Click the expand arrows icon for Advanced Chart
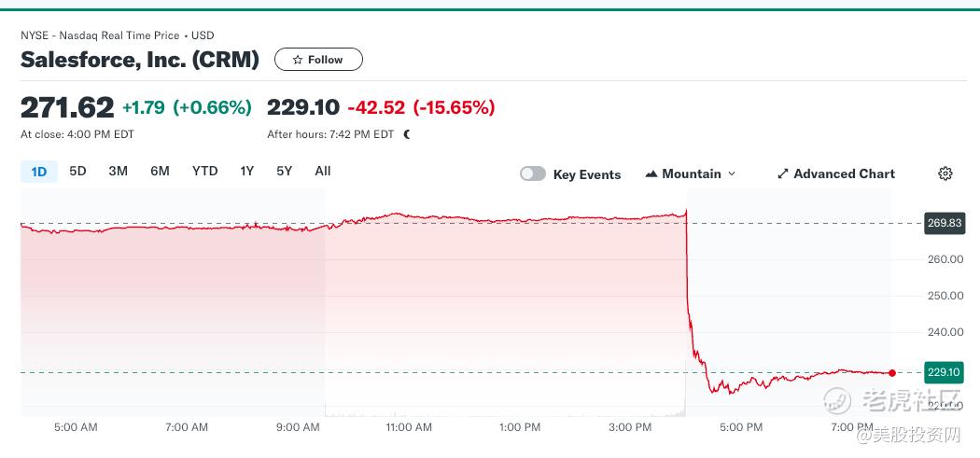Viewport: 980px width, 458px height. [782, 174]
